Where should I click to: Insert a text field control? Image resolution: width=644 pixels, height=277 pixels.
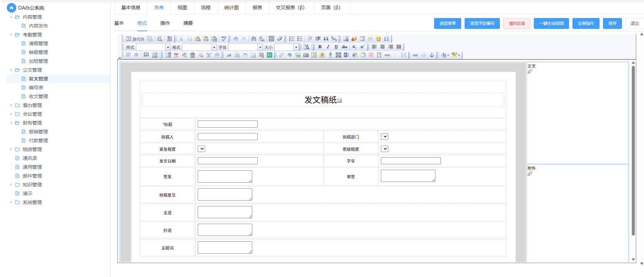point(146,55)
